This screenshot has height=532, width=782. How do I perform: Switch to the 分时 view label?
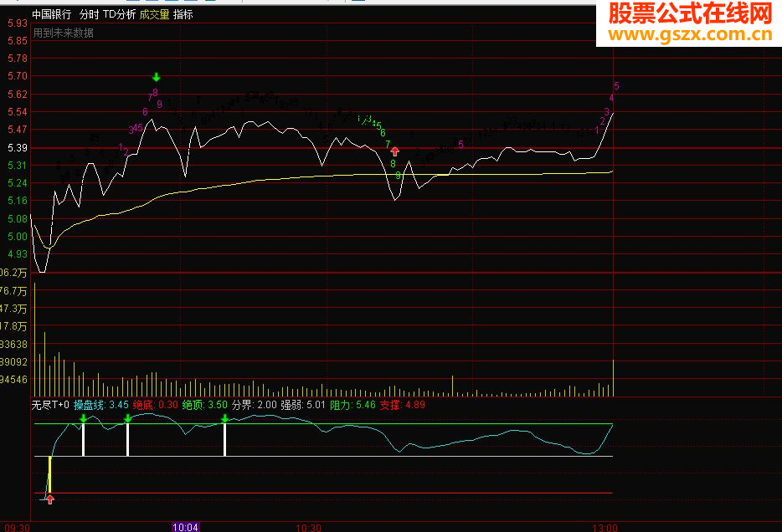90,14
